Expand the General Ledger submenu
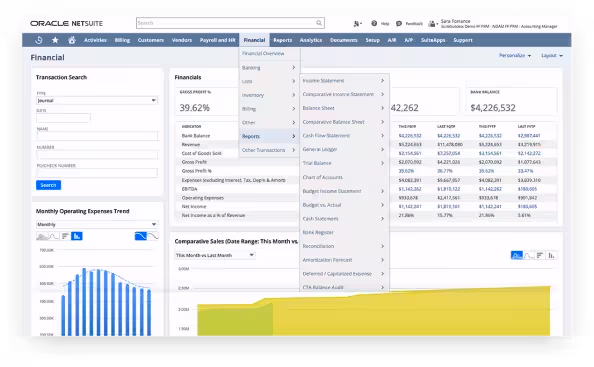The width and height of the screenshot is (594, 367). tap(344, 149)
